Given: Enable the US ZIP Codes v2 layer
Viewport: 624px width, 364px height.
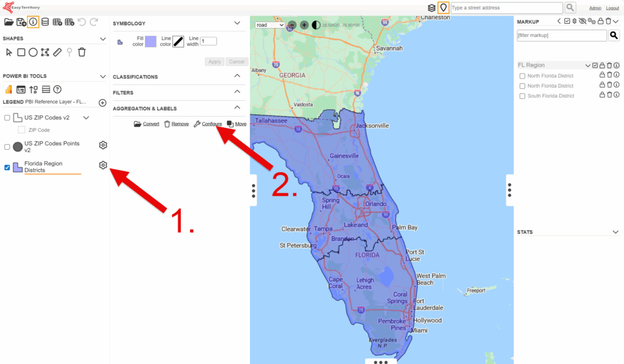Looking at the screenshot, I should pyautogui.click(x=7, y=117).
